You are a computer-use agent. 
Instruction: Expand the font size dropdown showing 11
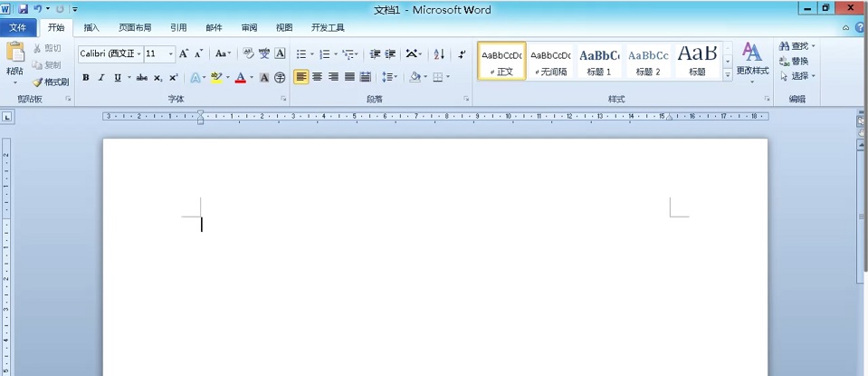(x=170, y=54)
